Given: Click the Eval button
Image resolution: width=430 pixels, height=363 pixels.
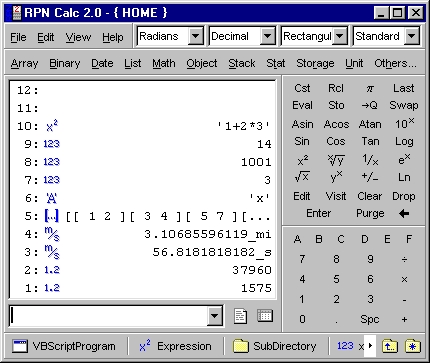Looking at the screenshot, I should [302, 105].
